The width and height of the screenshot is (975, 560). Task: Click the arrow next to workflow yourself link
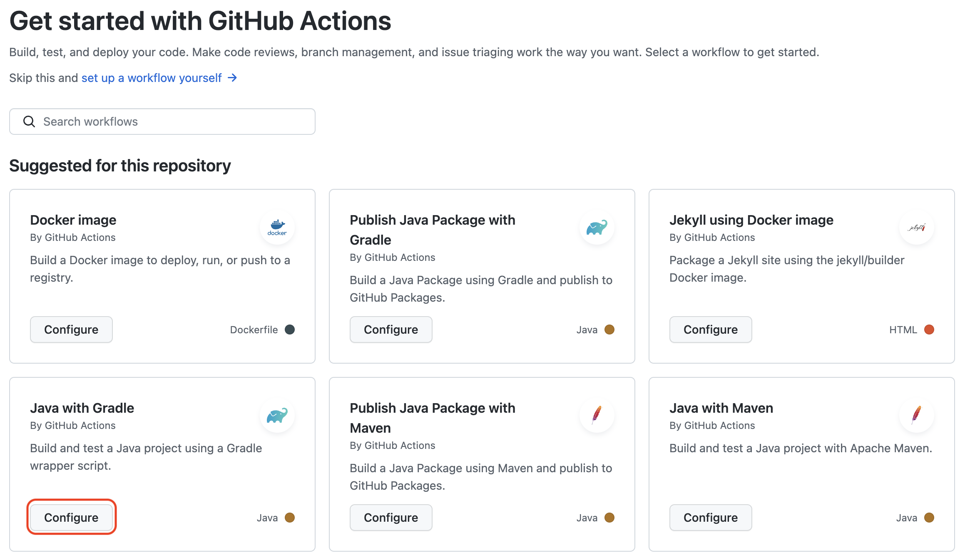point(232,78)
